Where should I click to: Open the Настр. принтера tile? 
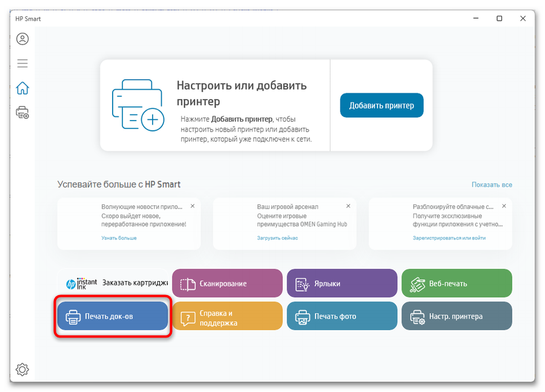pyautogui.click(x=457, y=316)
